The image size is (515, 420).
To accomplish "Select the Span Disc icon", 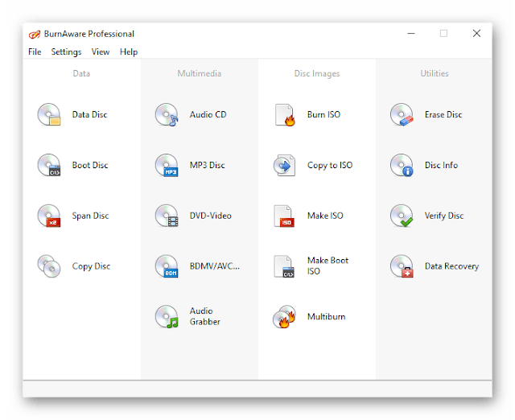I will (49, 216).
